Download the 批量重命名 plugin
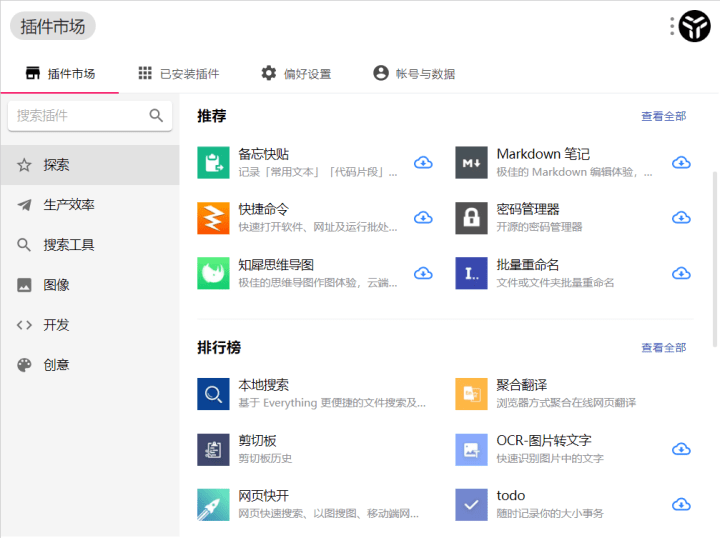Screen dimensions: 720x538 (x=681, y=273)
